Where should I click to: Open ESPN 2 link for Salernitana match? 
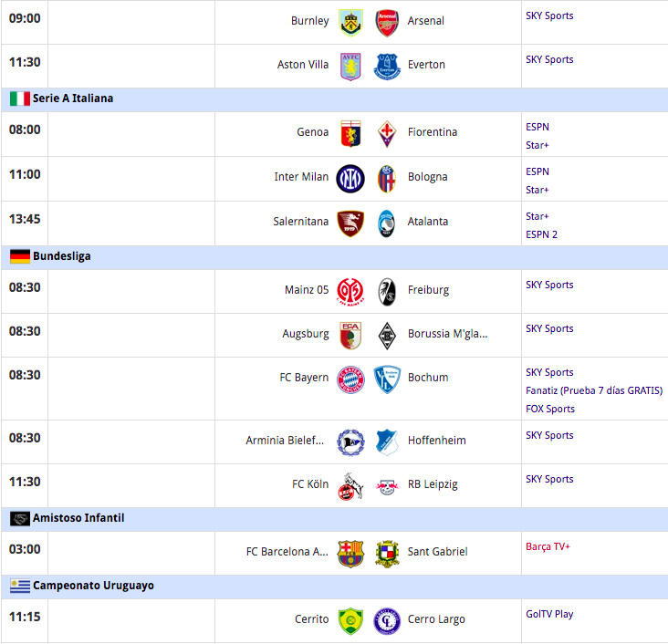pyautogui.click(x=541, y=234)
